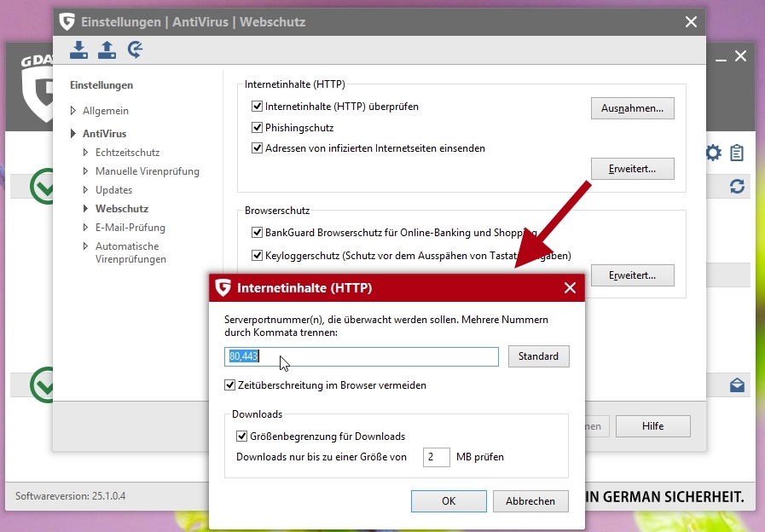This screenshot has height=532, width=765.
Task: Click Erweitert... in Browserschutz section
Action: click(x=632, y=275)
